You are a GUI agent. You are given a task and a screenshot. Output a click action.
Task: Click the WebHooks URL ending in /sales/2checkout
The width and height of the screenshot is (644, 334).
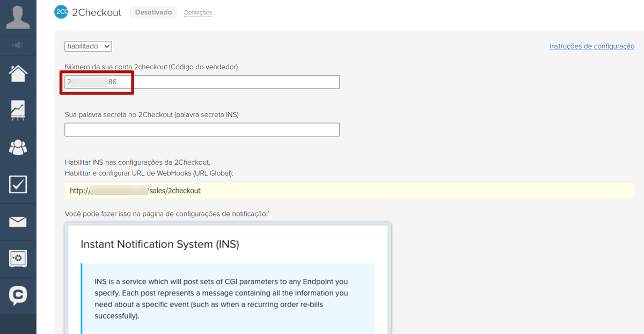click(135, 191)
